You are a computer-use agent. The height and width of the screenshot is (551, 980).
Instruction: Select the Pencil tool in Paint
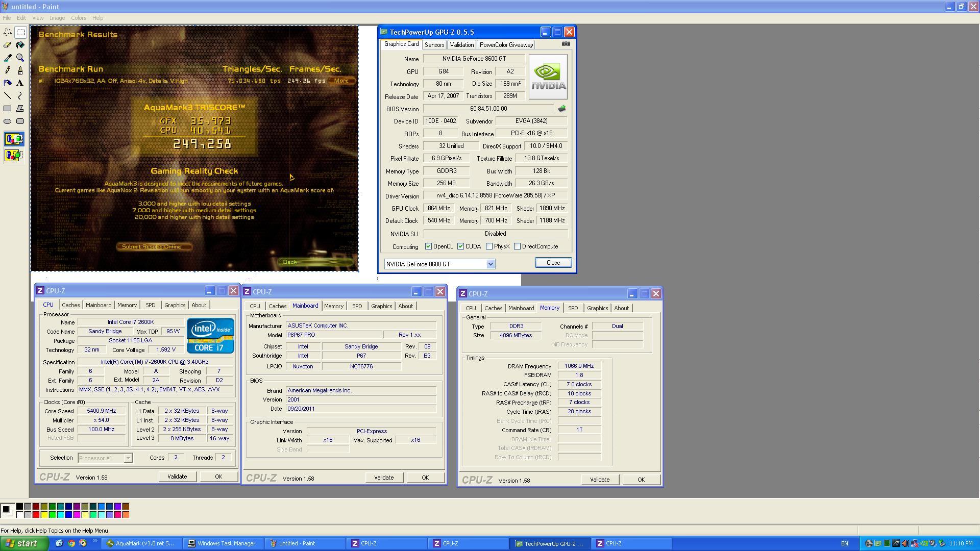(8, 70)
